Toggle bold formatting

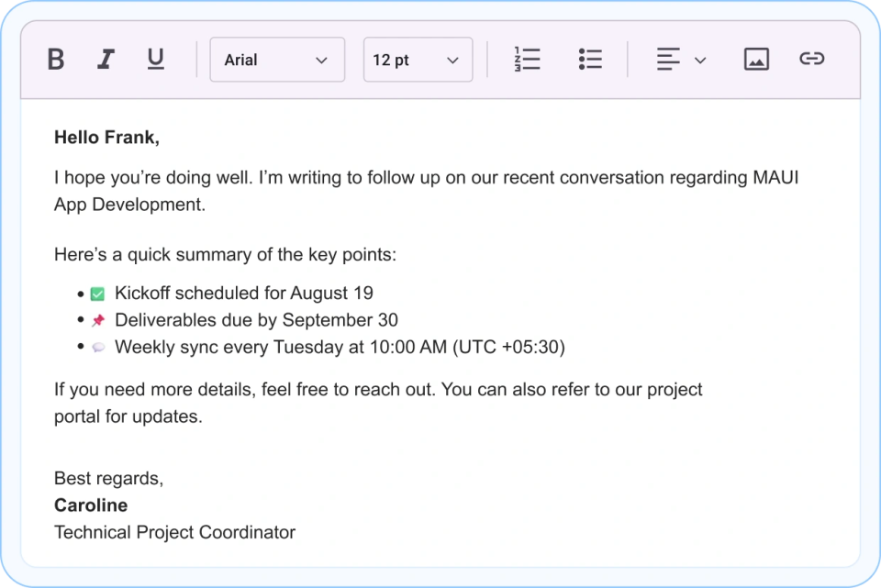pos(55,58)
